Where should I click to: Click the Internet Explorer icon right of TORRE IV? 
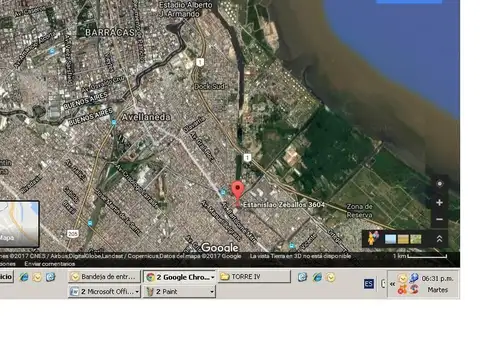[x=317, y=277]
